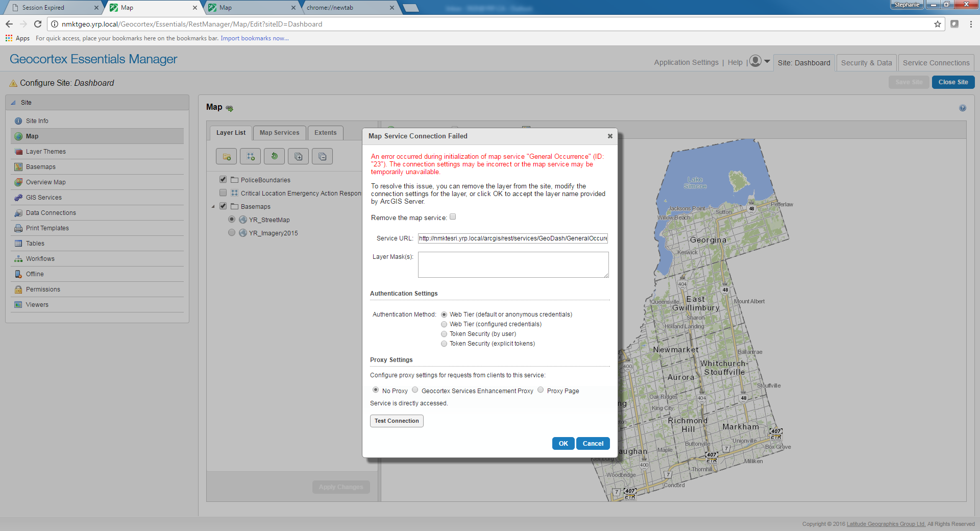
Task: Select the Layer List tab
Action: [231, 133]
